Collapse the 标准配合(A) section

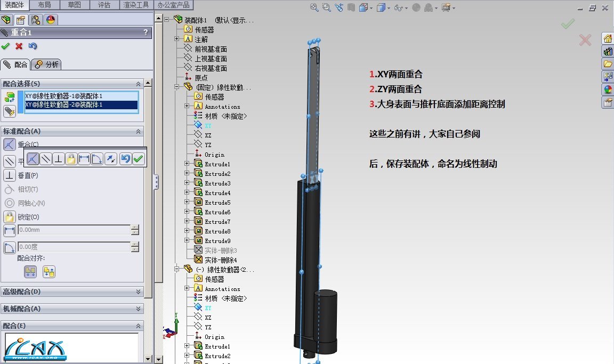click(138, 131)
